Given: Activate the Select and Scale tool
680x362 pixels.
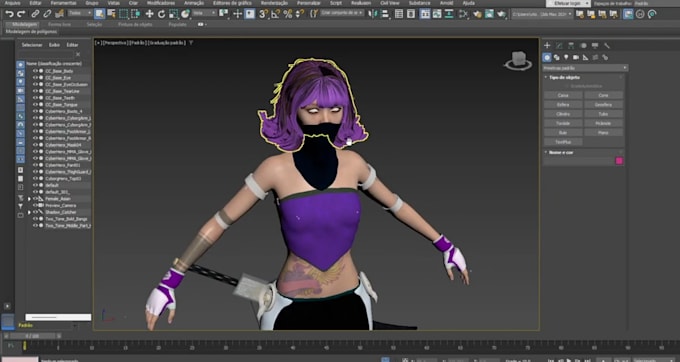Looking at the screenshot, I should (x=173, y=14).
